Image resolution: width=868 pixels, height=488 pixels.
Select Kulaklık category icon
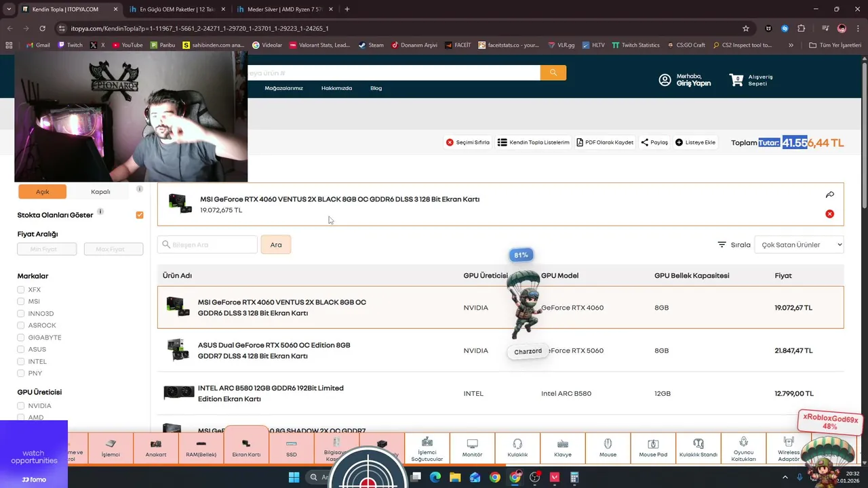(517, 449)
